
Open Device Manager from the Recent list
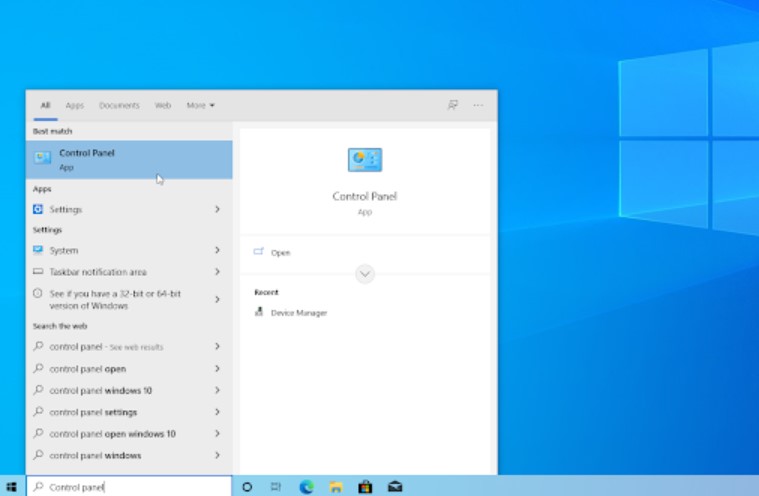pyautogui.click(x=299, y=313)
